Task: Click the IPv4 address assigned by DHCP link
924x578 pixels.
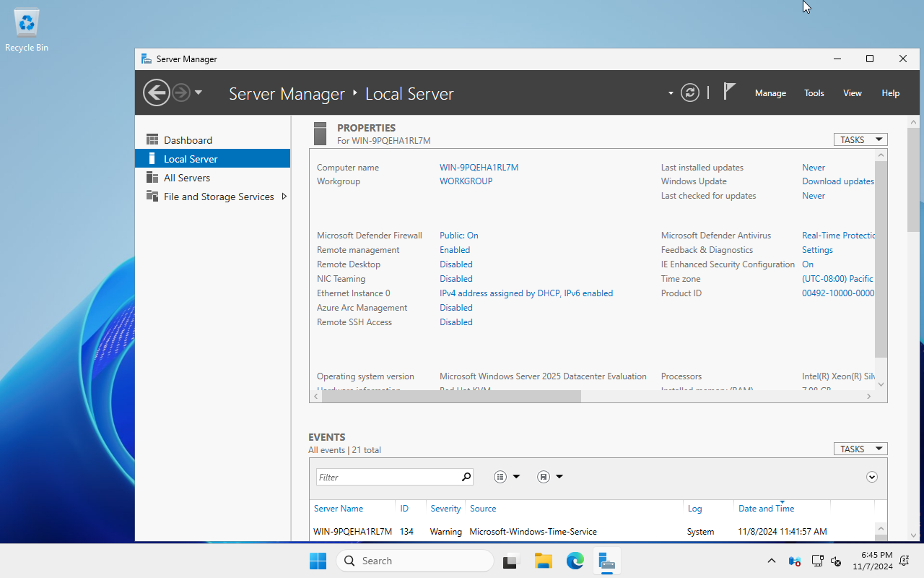Action: tap(526, 293)
